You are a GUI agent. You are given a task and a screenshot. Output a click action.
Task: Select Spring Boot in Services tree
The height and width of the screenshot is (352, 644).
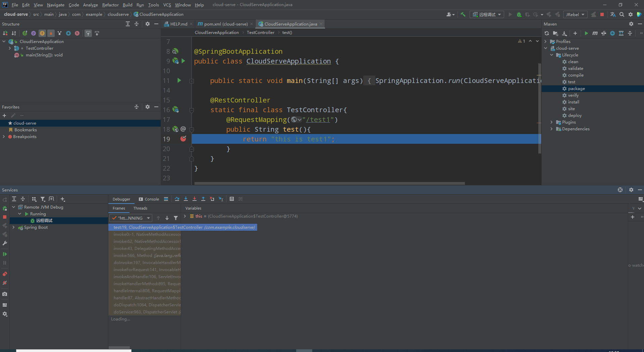(x=36, y=227)
